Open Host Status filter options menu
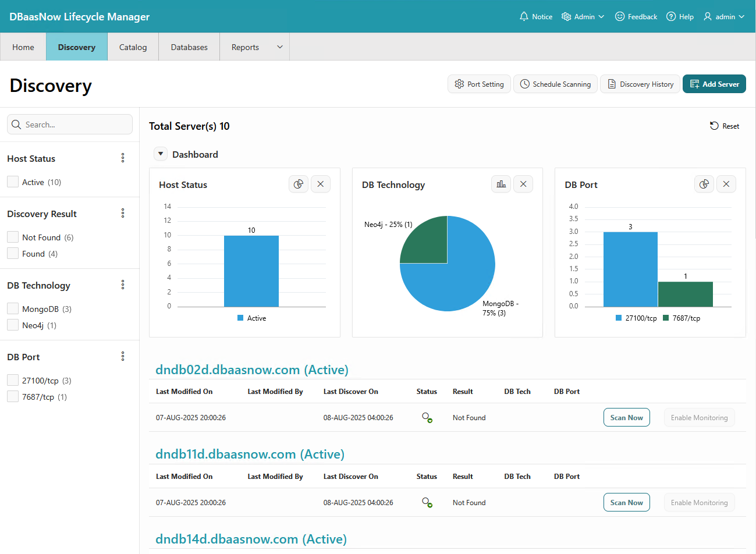Image resolution: width=756 pixels, height=554 pixels. [x=123, y=158]
